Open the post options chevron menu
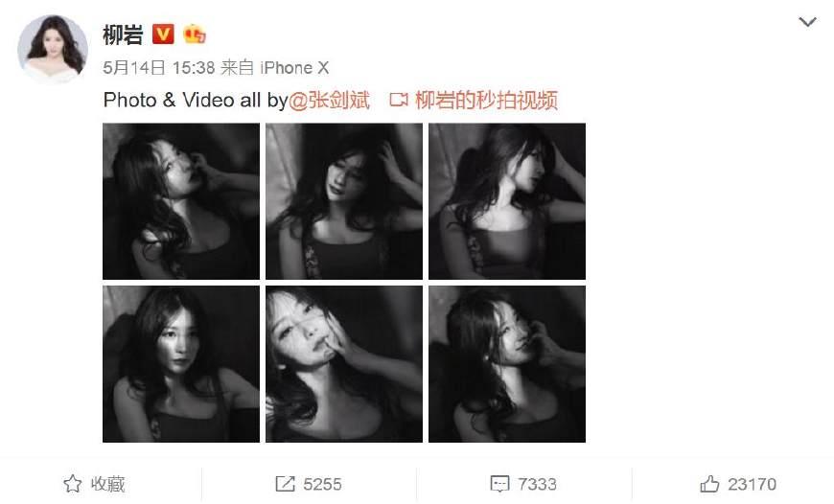Screen dimensions: 834x504 807,22
